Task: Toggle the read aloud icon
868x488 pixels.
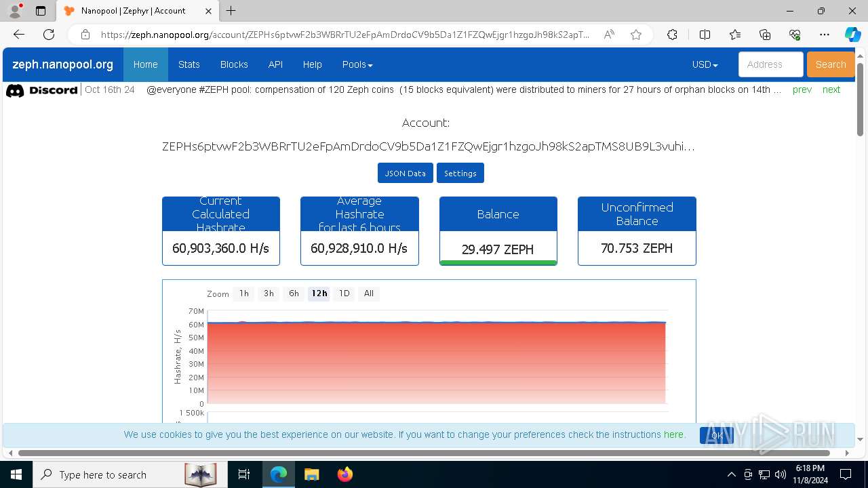Action: pos(609,35)
